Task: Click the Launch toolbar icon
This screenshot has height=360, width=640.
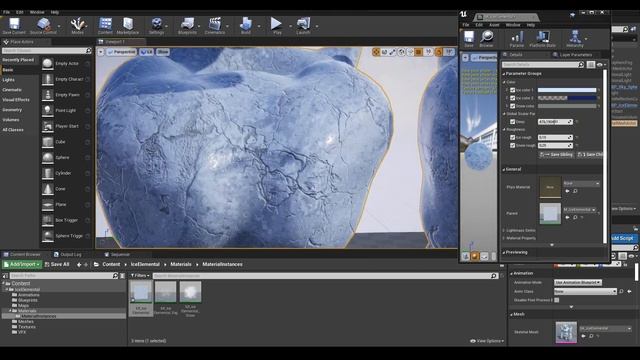Action: coord(303,25)
